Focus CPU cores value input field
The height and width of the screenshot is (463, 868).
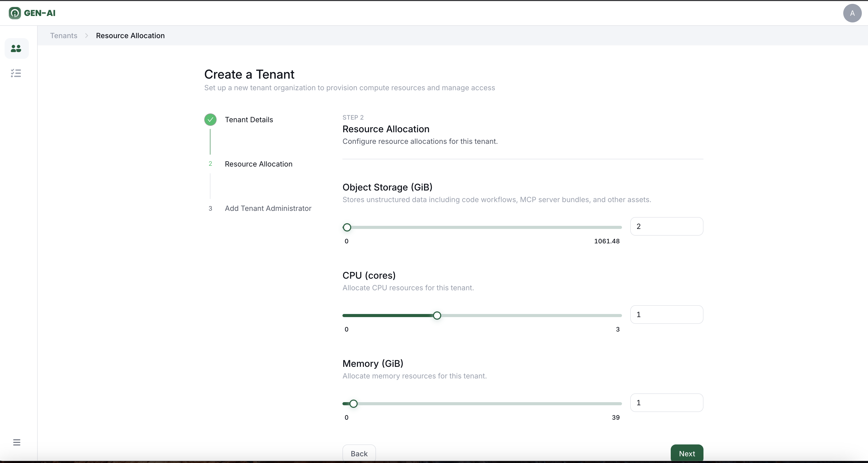tap(666, 315)
